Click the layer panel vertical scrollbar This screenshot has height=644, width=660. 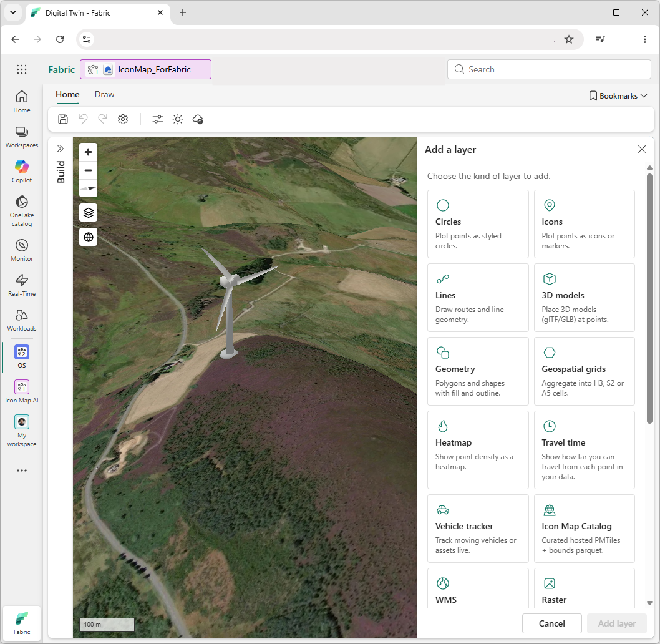(649, 299)
